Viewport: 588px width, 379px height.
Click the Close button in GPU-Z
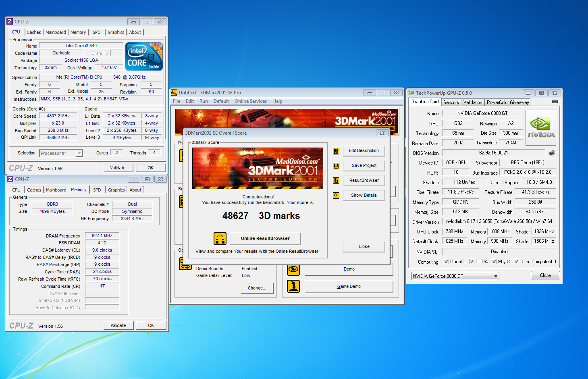(x=545, y=275)
